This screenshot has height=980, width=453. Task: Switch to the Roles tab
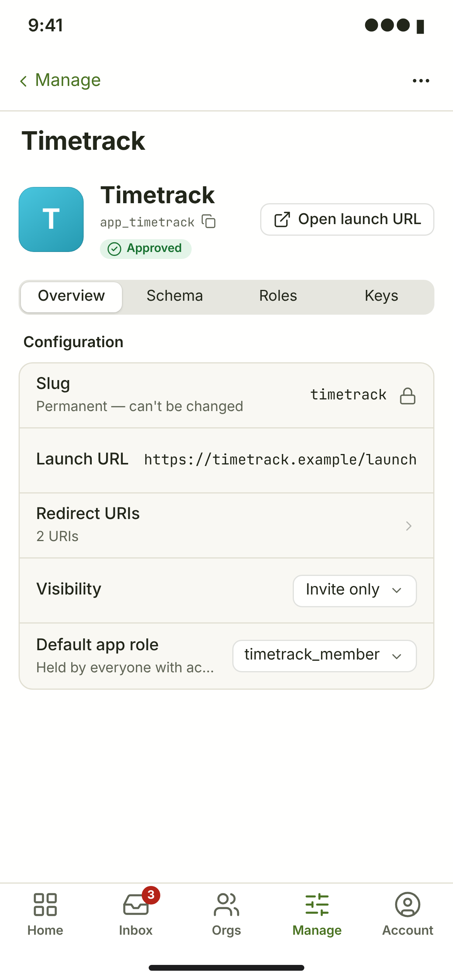[278, 296]
